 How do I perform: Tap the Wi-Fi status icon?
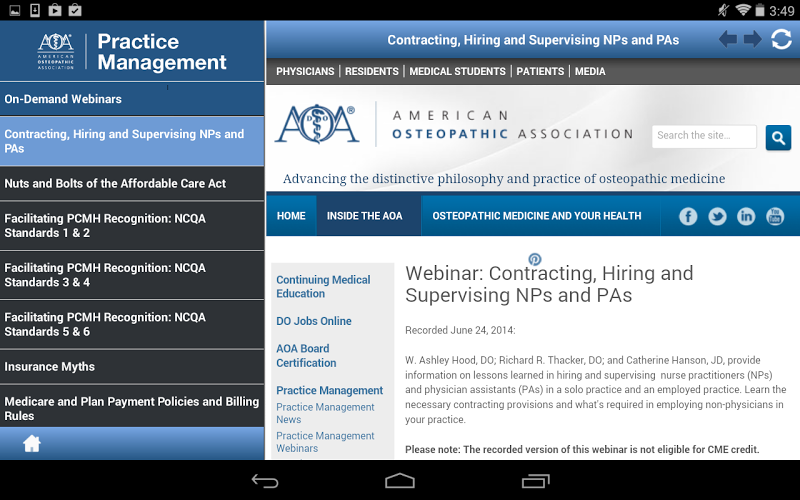coord(743,10)
